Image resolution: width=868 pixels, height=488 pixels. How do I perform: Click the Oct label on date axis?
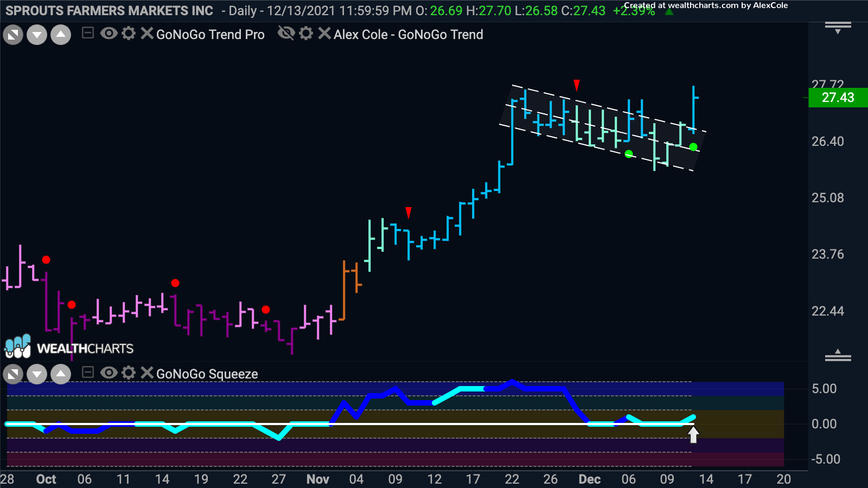46,479
